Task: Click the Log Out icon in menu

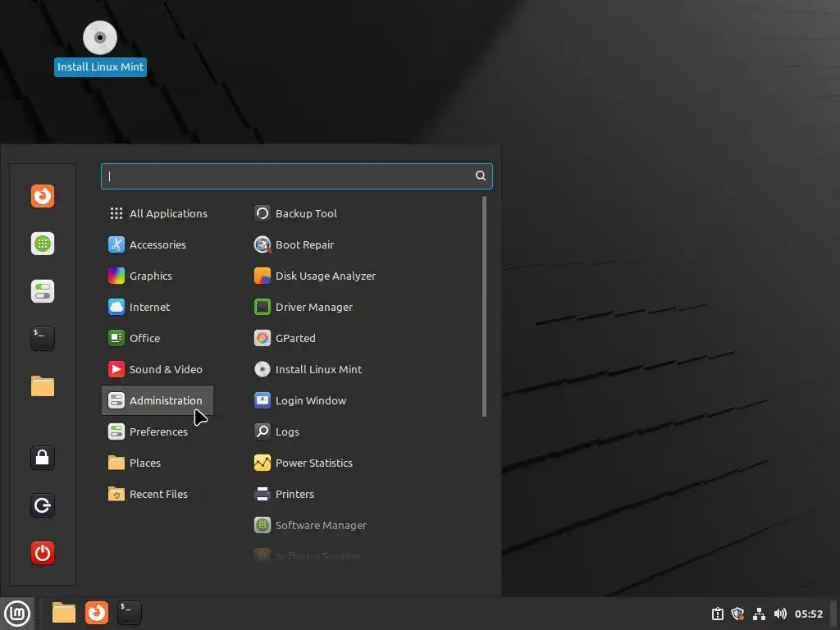Action: [x=43, y=505]
